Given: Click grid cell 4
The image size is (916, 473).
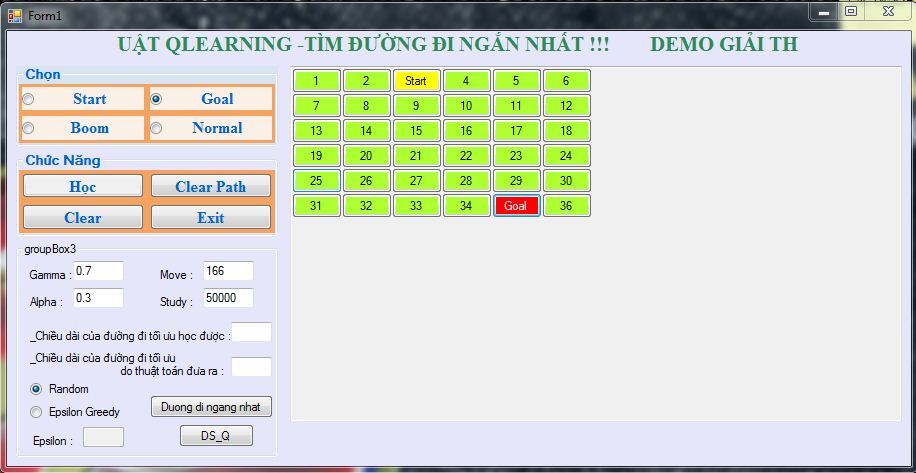Looking at the screenshot, I should 467,81.
